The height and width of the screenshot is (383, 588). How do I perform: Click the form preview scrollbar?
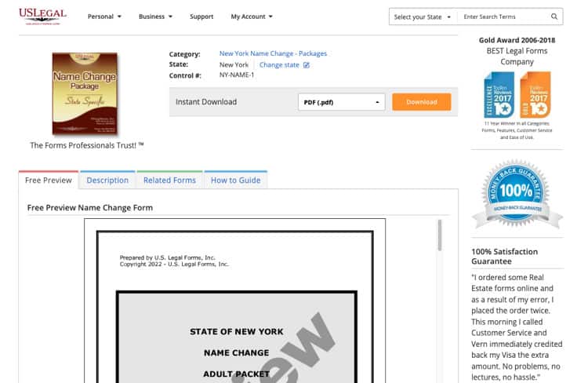tap(440, 235)
